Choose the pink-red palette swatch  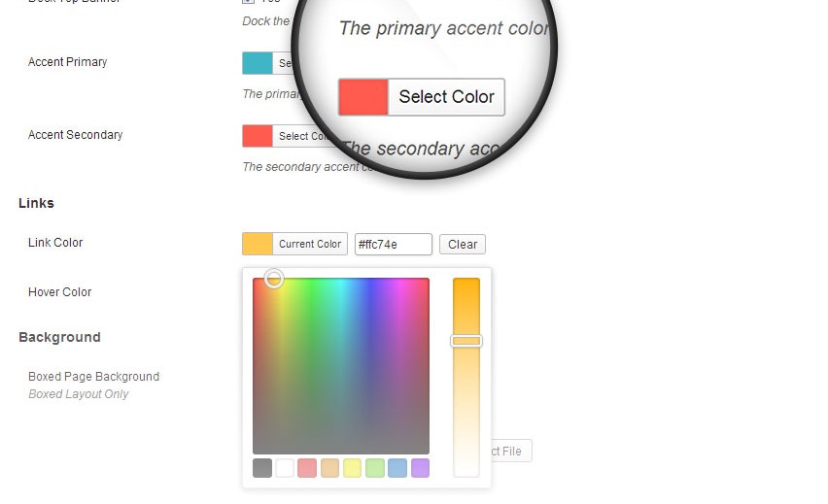pos(307,468)
